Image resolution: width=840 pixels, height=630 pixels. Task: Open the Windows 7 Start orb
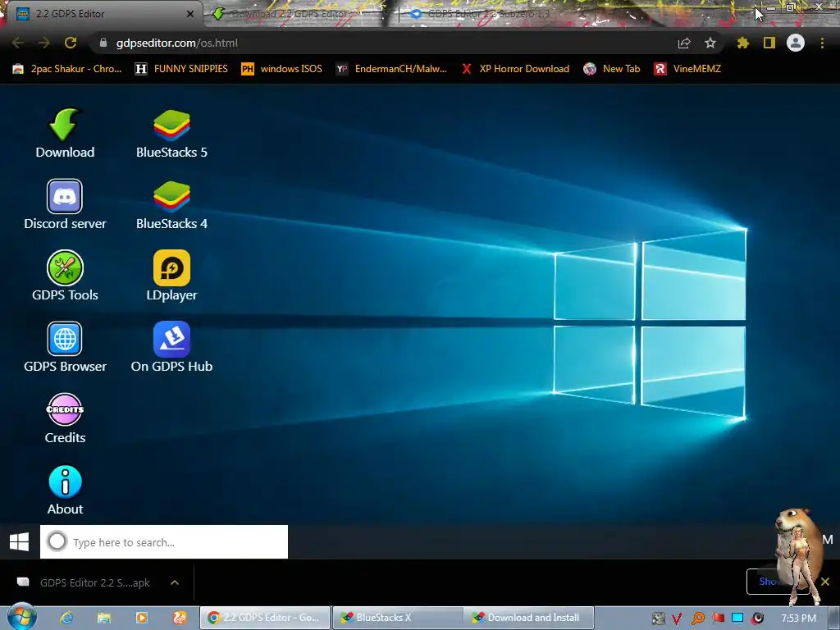[x=22, y=618]
